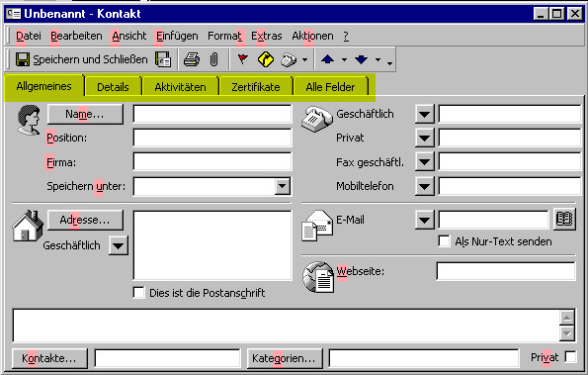The width and height of the screenshot is (588, 375).
Task: Open the Format menu
Action: pyautogui.click(x=225, y=36)
